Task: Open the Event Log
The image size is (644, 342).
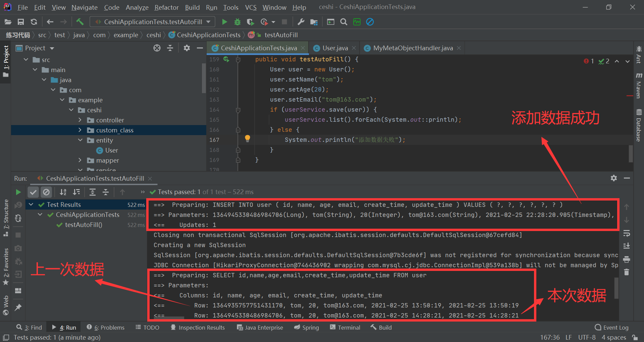Action: (611, 327)
